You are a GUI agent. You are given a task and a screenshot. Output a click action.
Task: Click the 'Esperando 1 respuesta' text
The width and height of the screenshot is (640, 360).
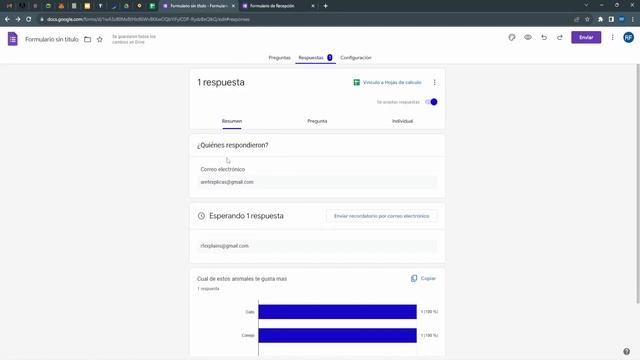[x=246, y=216]
